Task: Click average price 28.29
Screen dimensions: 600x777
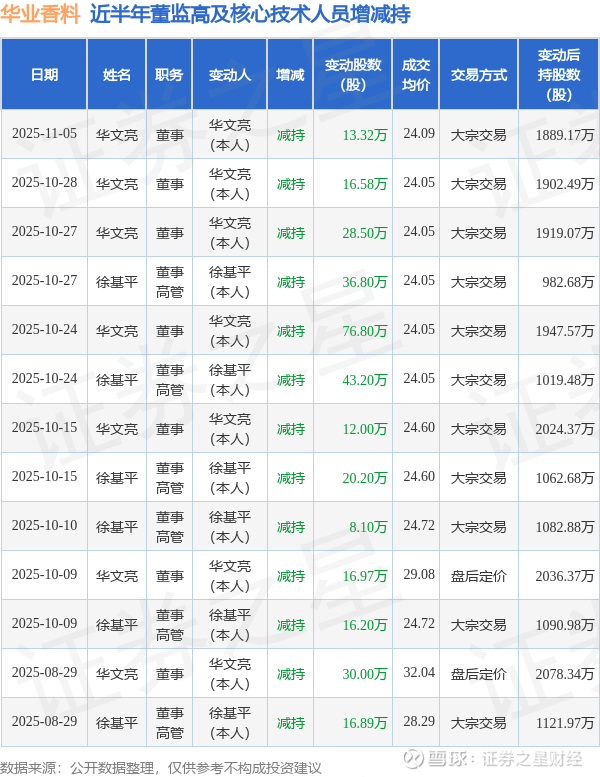Action: point(419,722)
